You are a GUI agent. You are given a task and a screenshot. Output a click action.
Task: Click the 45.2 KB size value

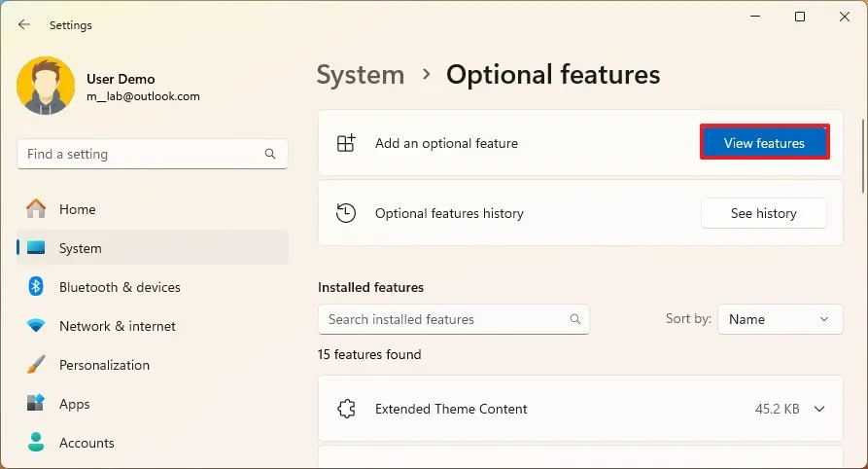point(778,409)
